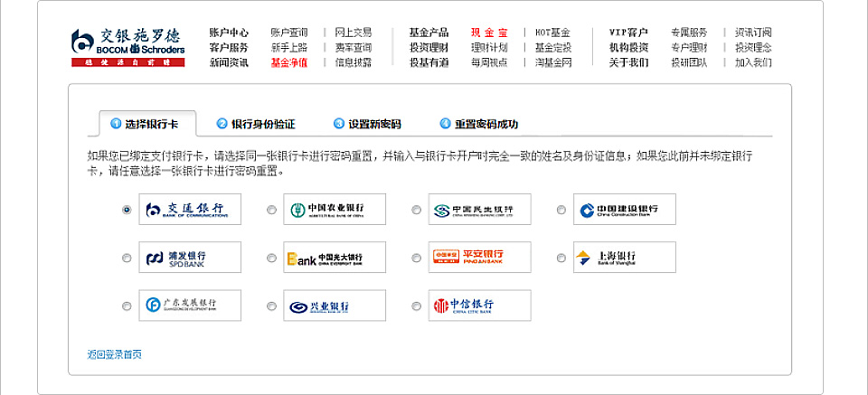Screen dimensions: 868x395
Task: Select the 浦发银行 radio button
Action: coord(127,258)
